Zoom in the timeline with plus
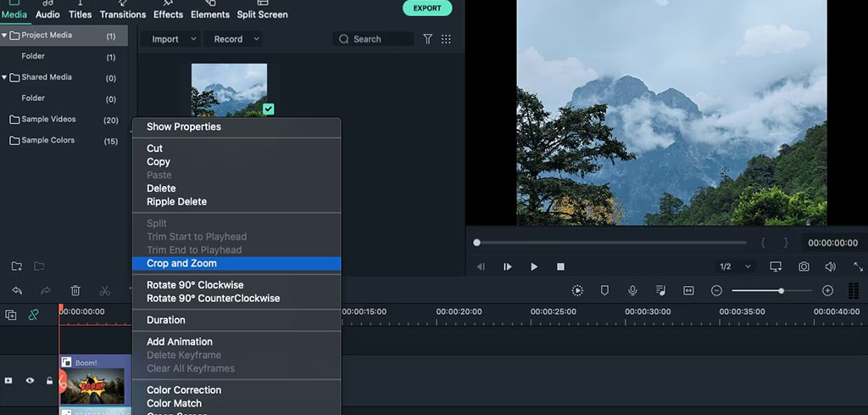 tap(827, 290)
